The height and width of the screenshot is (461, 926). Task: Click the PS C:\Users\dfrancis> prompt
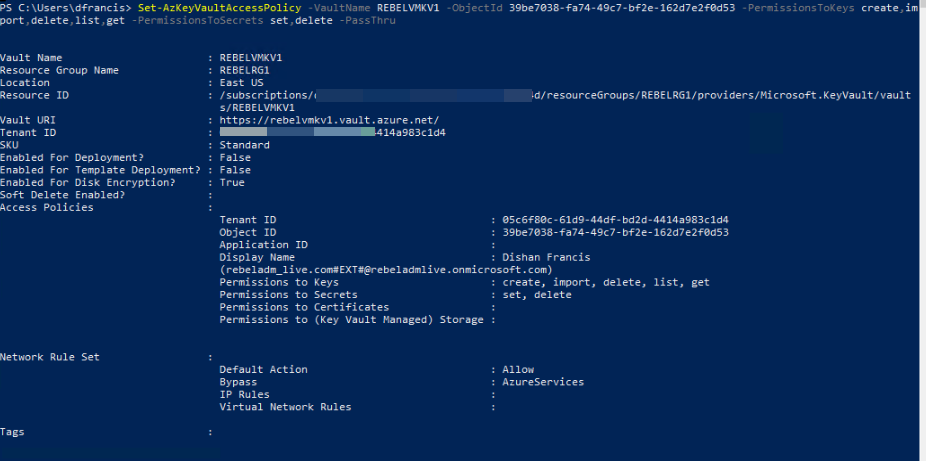[x=66, y=8]
